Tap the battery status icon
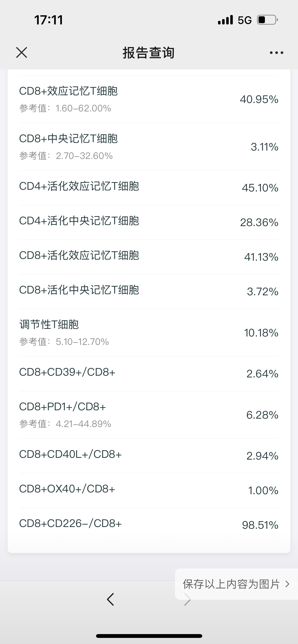 point(267,20)
